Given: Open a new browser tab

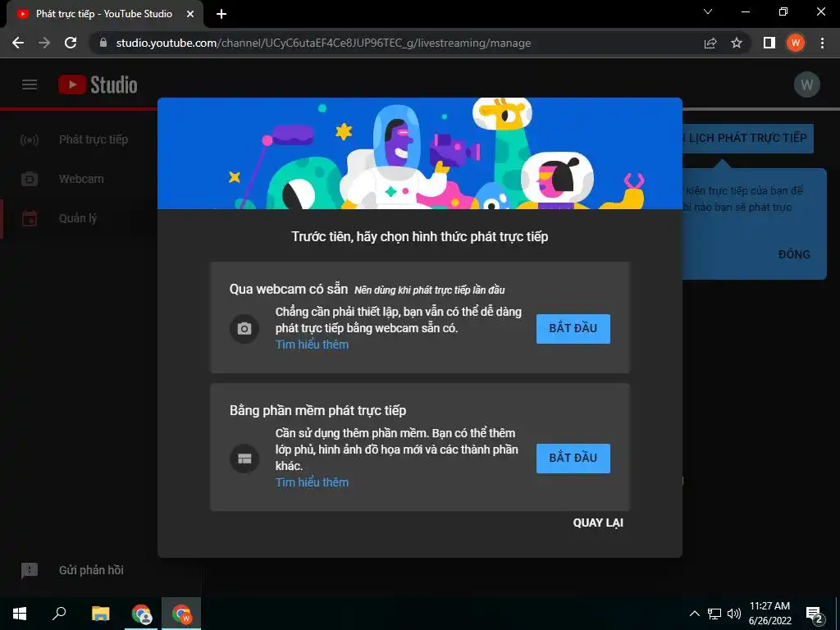Looking at the screenshot, I should coord(221,14).
